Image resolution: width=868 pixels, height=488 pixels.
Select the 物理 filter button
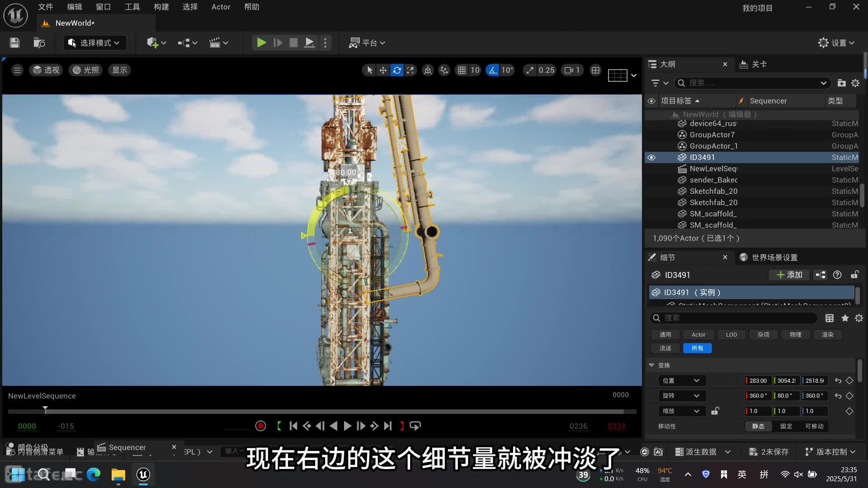tap(796, 335)
